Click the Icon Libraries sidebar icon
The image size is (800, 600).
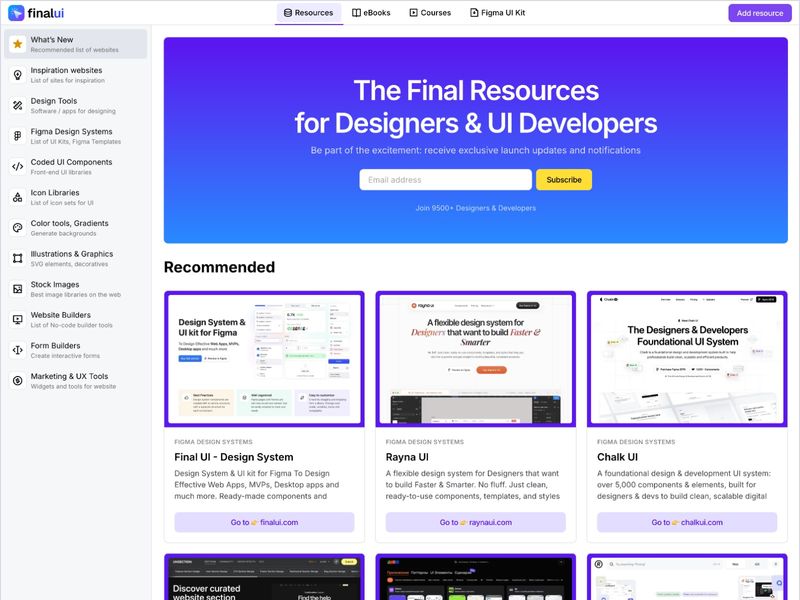18,196
